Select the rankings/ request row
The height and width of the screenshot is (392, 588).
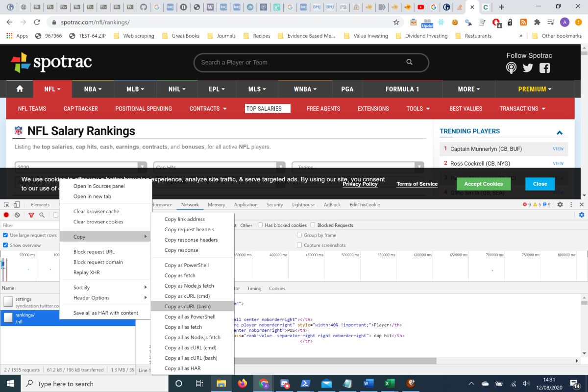[x=68, y=318]
